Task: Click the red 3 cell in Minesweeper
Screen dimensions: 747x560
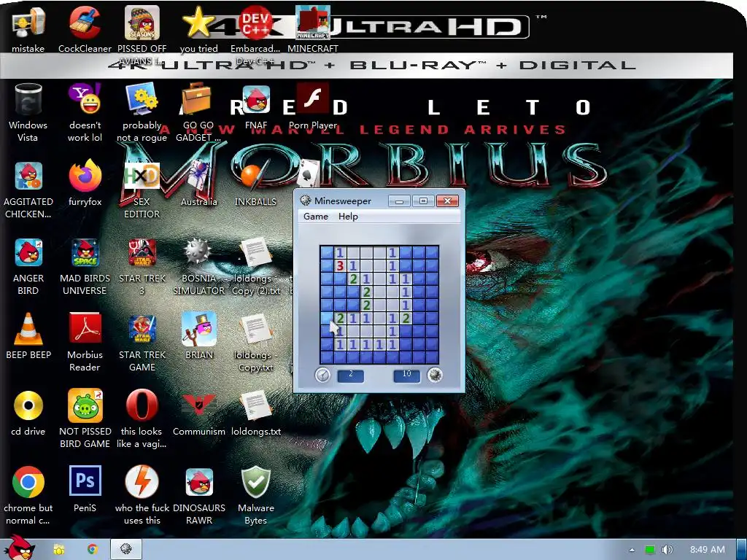Action: click(340, 265)
